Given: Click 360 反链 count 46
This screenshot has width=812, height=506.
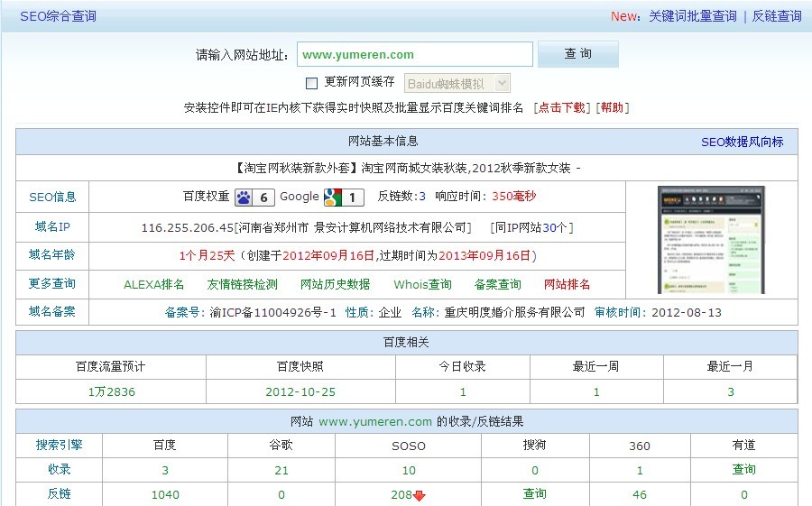Looking at the screenshot, I should 640,494.
